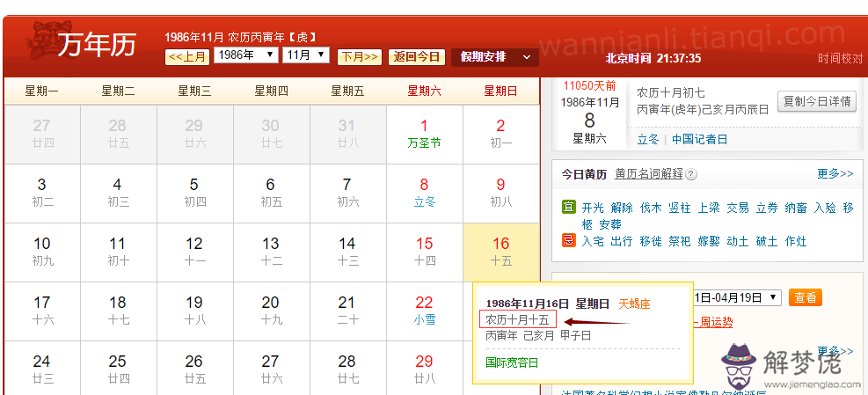Go to previous month with <<上月
868x395 pixels.
click(187, 57)
